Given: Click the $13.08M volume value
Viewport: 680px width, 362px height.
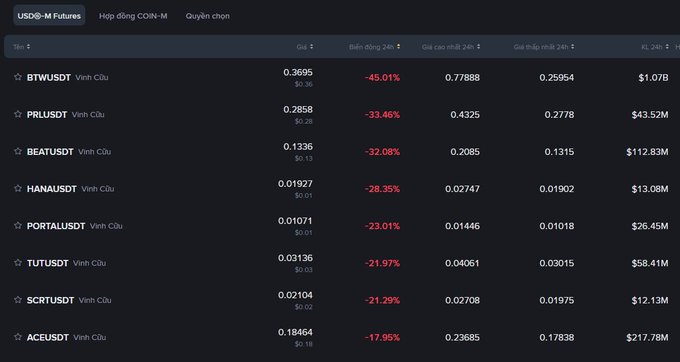Looking at the screenshot, I should click(x=650, y=189).
